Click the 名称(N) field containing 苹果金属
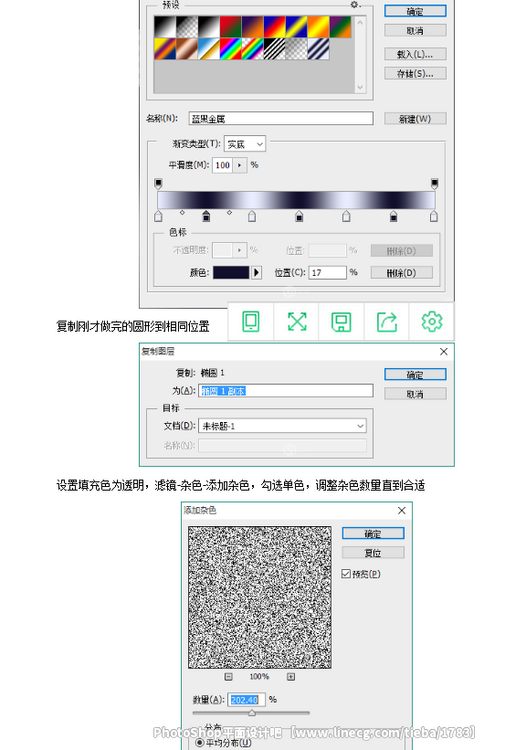The width and height of the screenshot is (526, 750). [281, 118]
